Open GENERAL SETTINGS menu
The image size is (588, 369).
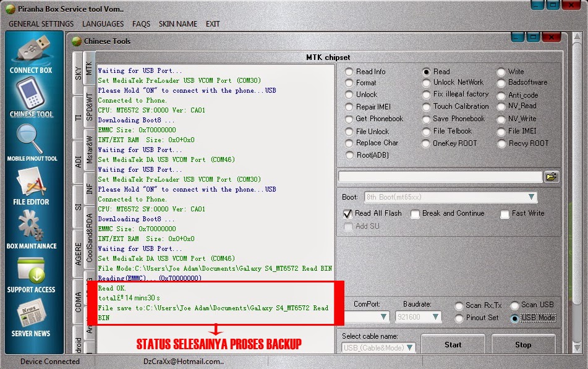tap(41, 23)
